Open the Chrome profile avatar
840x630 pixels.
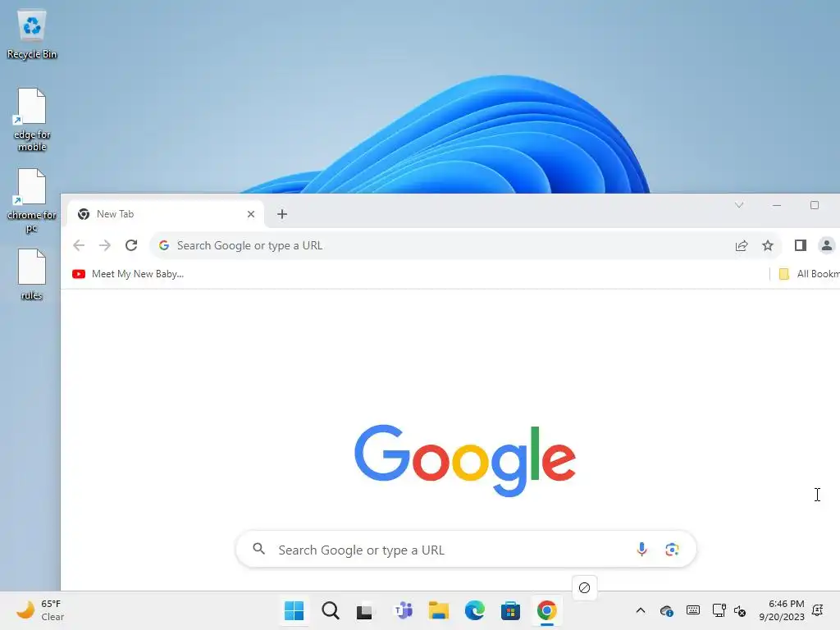coord(827,245)
